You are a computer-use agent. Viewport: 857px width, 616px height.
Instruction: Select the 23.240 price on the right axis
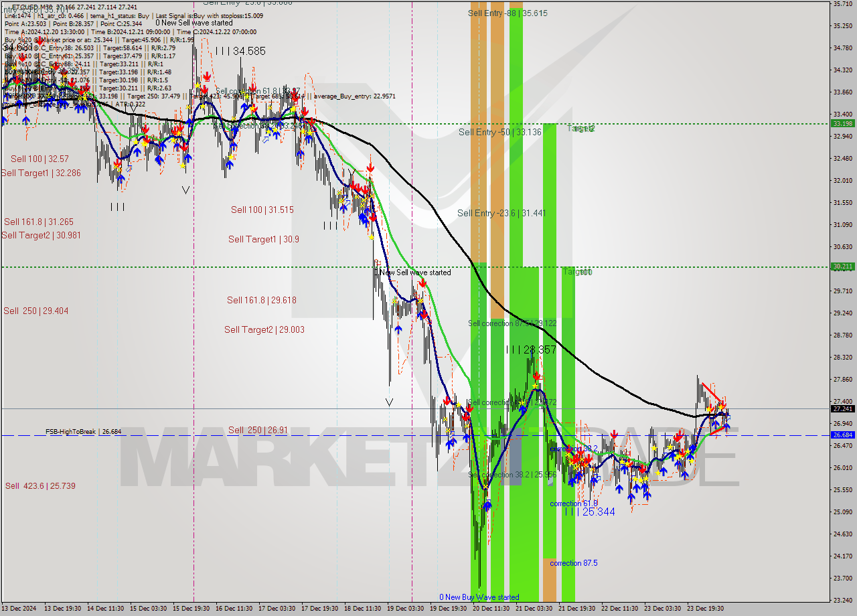(x=843, y=600)
